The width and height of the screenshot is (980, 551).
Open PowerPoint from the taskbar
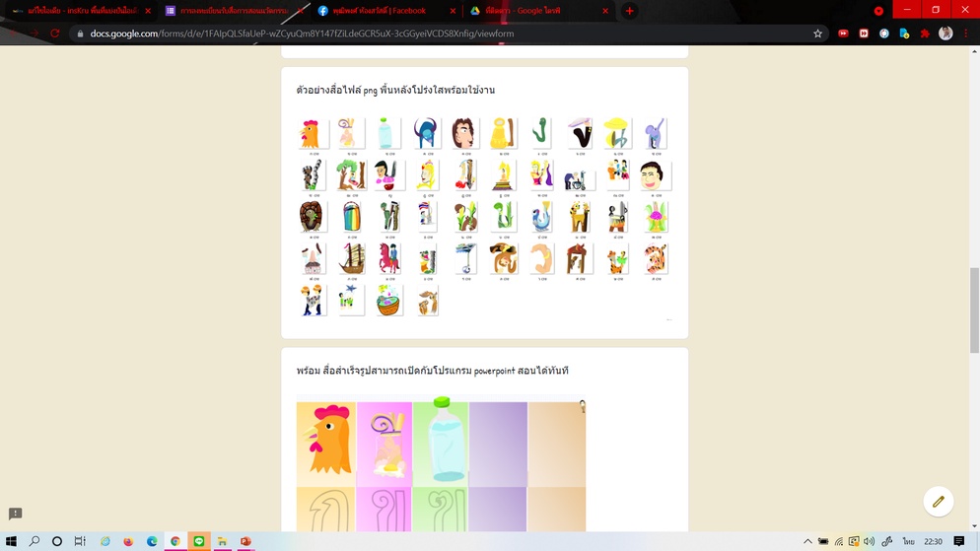click(x=245, y=541)
